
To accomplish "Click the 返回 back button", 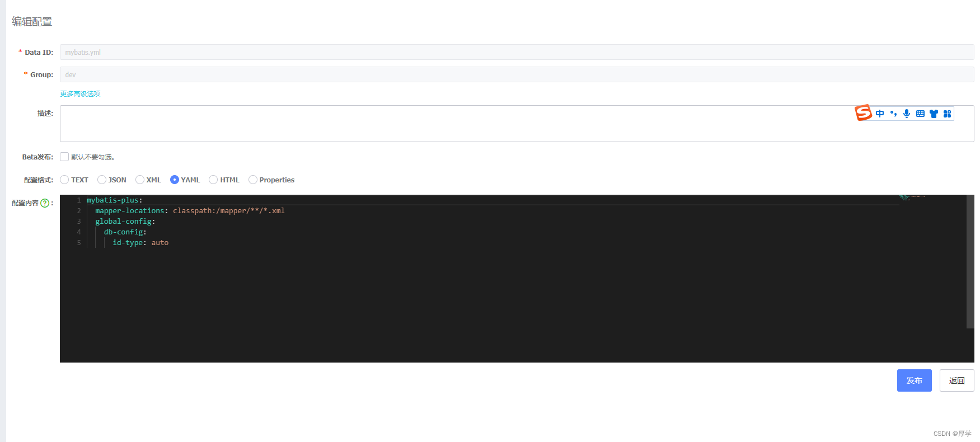I will [956, 380].
